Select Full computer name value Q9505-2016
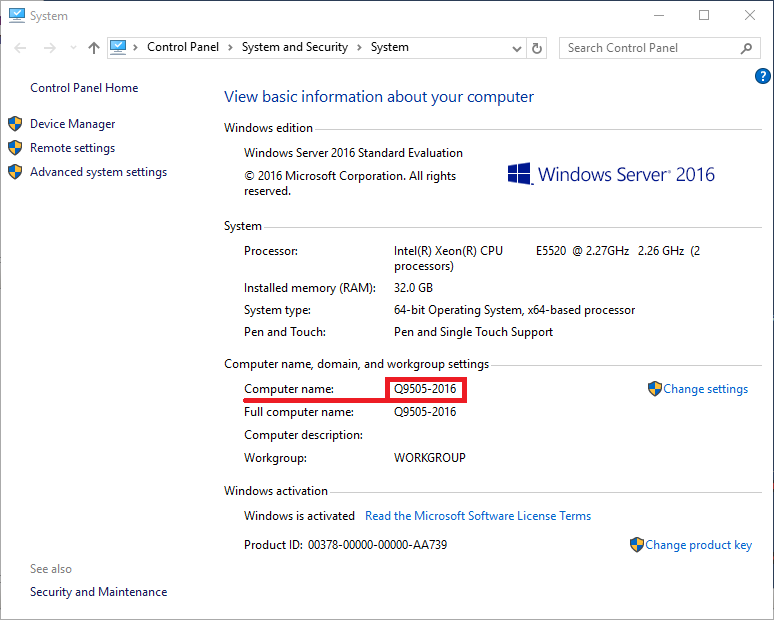 coord(425,412)
